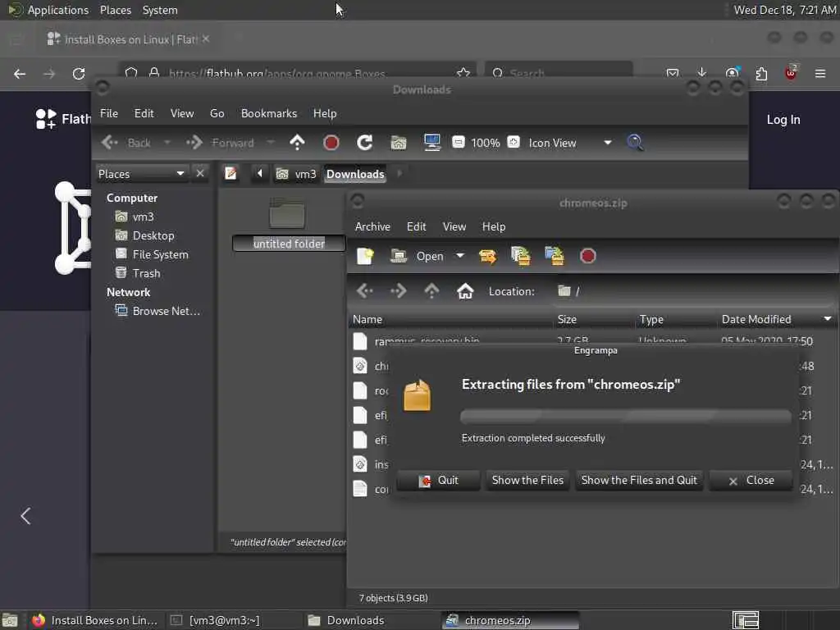
Task: Click Firefox reload page icon
Action: pos(79,73)
